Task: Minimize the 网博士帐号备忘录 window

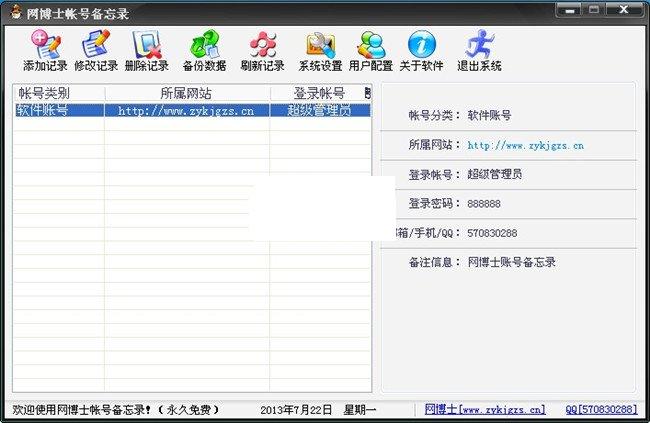Action: [x=569, y=10]
